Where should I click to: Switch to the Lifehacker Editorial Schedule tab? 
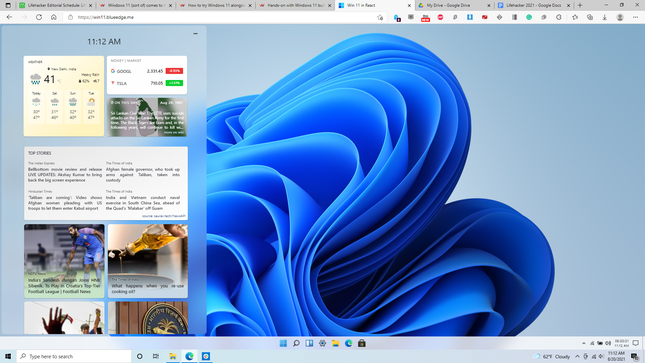click(56, 5)
